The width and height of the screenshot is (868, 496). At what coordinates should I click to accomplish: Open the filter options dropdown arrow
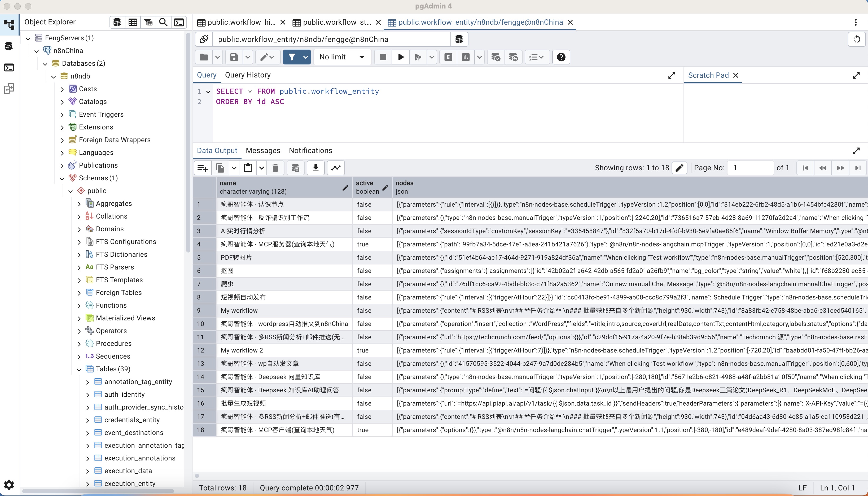click(306, 57)
